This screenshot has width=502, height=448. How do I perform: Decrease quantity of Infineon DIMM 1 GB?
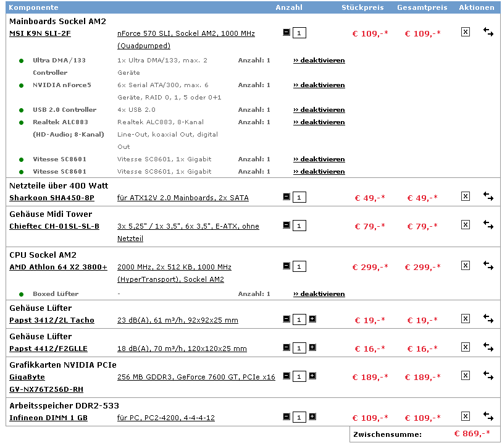(287, 417)
